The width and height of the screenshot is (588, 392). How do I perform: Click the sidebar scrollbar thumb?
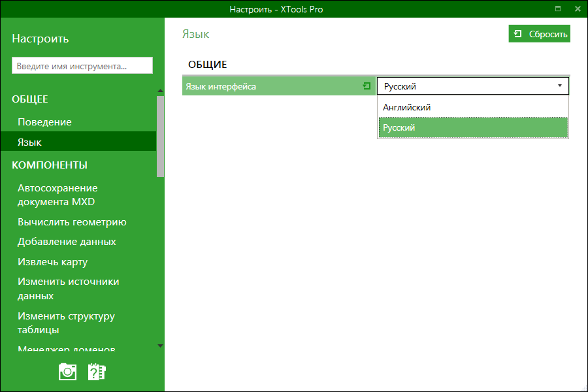pos(160,136)
